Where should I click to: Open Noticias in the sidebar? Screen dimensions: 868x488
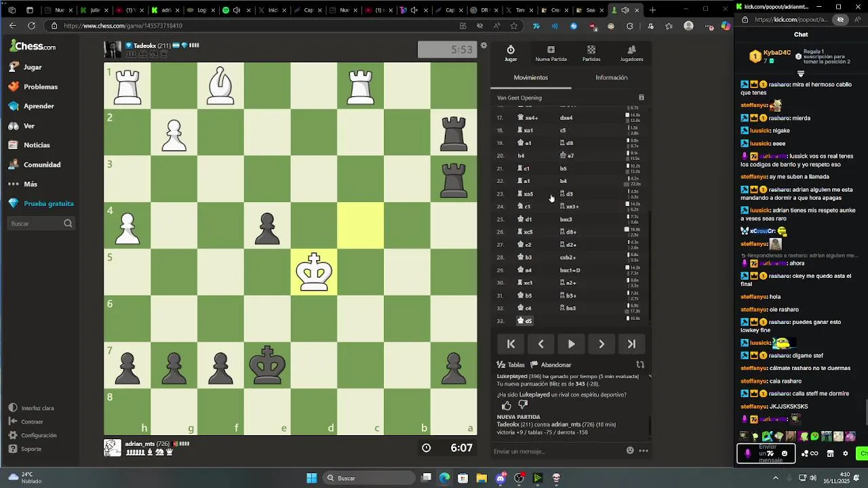[x=30, y=145]
